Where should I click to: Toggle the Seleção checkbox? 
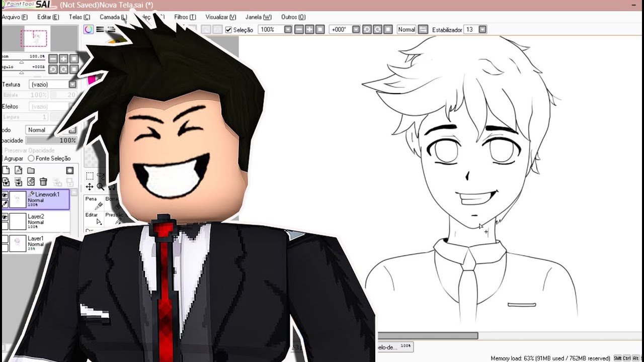point(228,30)
